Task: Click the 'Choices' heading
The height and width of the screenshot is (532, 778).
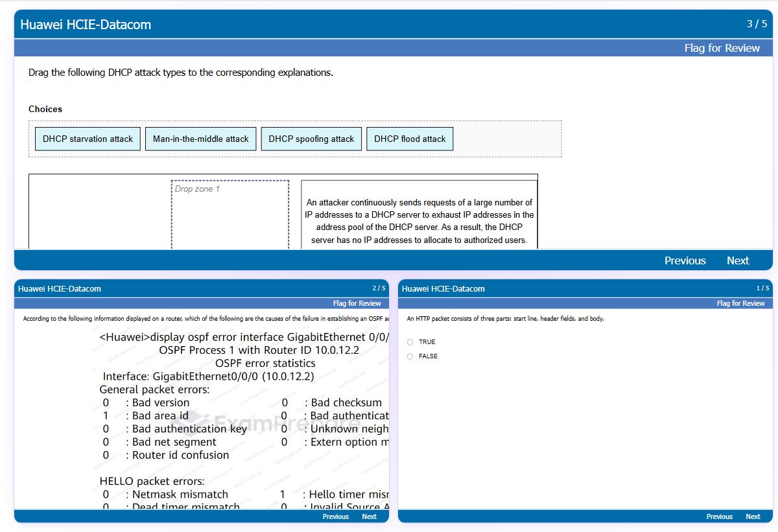Action: pyautogui.click(x=45, y=109)
